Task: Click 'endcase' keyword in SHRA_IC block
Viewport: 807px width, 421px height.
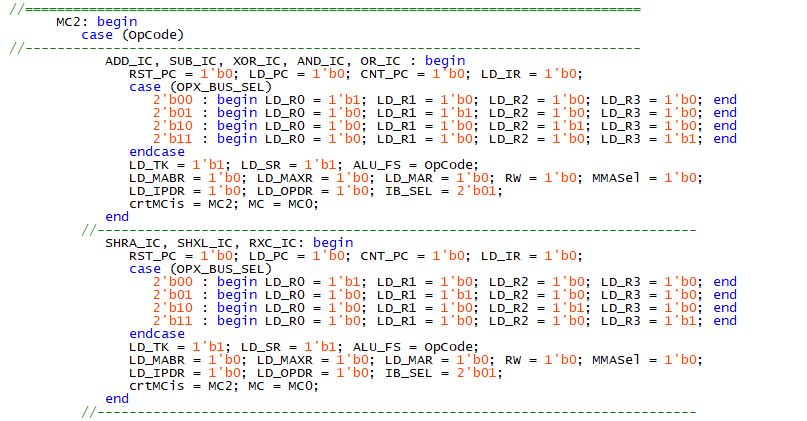Action: (156, 334)
